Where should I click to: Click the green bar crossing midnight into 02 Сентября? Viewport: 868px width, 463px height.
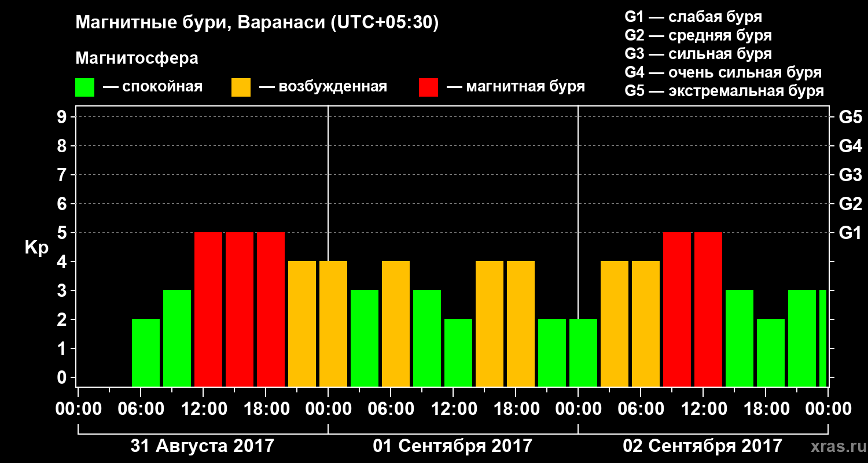coord(583,352)
